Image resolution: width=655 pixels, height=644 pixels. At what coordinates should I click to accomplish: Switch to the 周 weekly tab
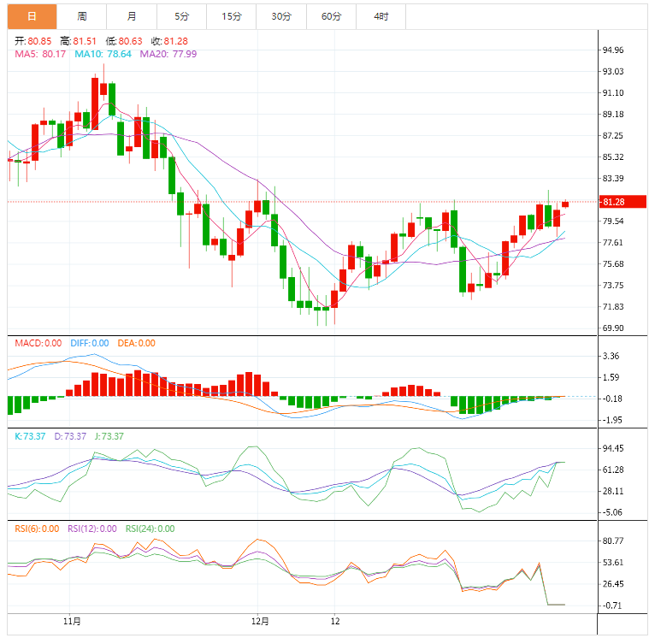coord(82,16)
